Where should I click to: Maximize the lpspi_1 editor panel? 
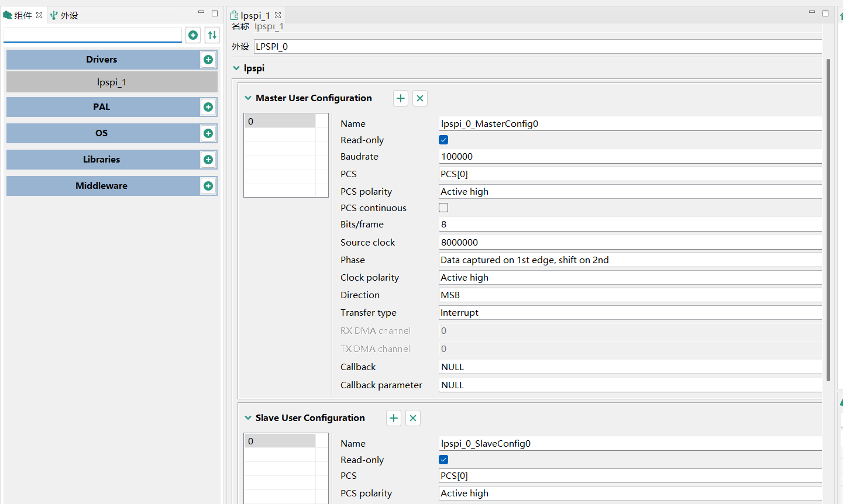[x=825, y=13]
